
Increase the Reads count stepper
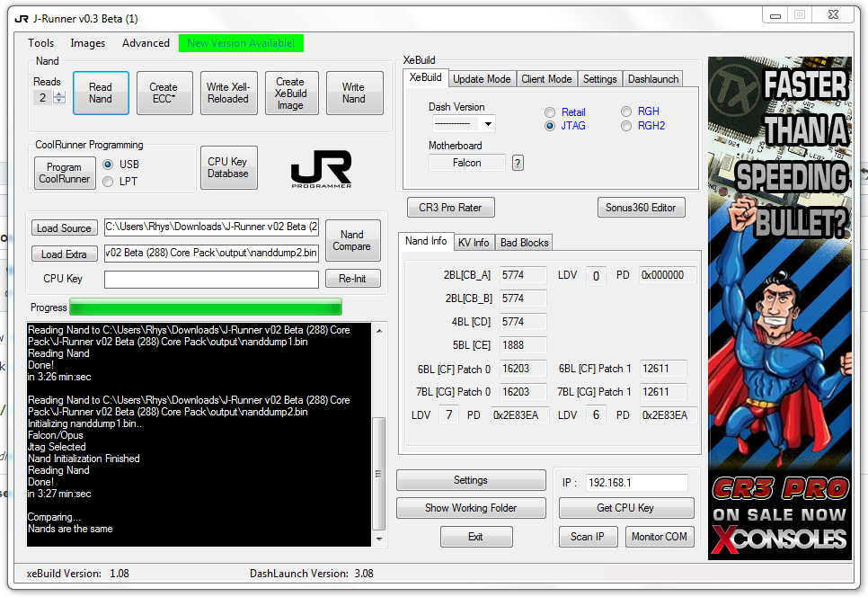coord(59,94)
